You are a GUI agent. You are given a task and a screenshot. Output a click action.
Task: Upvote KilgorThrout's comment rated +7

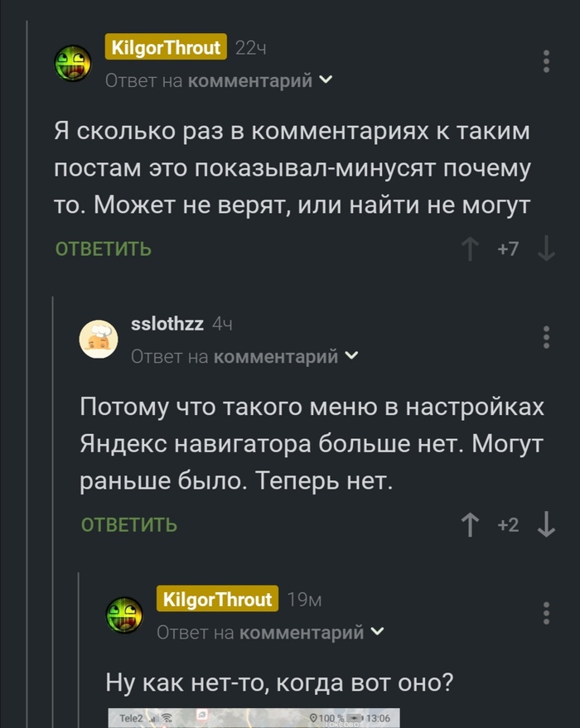(x=471, y=248)
